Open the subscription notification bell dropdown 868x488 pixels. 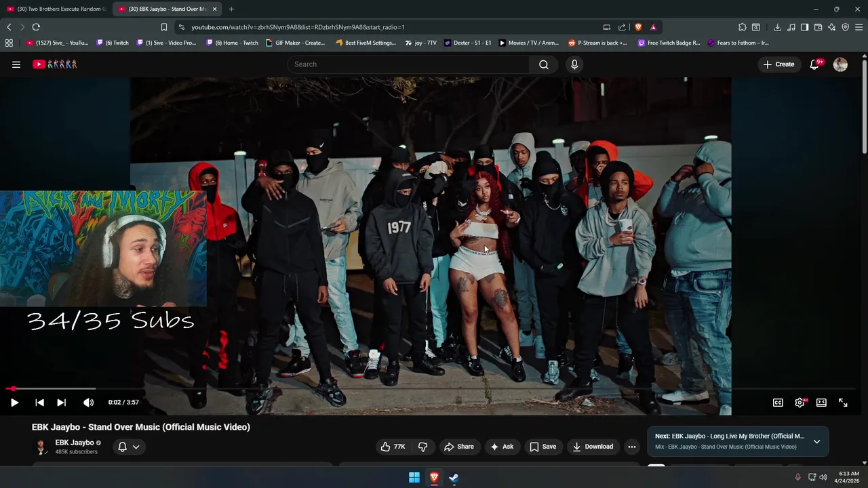pyautogui.click(x=129, y=447)
